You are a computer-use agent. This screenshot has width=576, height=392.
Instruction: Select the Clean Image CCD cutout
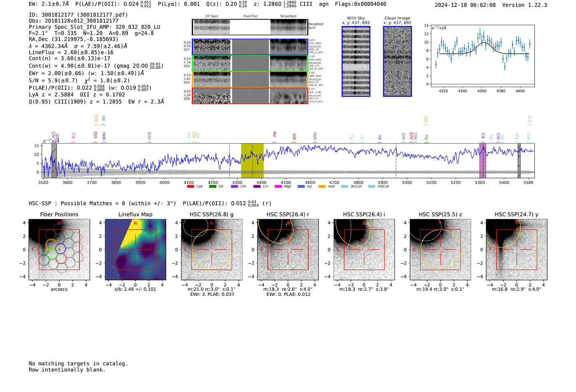[x=397, y=61]
